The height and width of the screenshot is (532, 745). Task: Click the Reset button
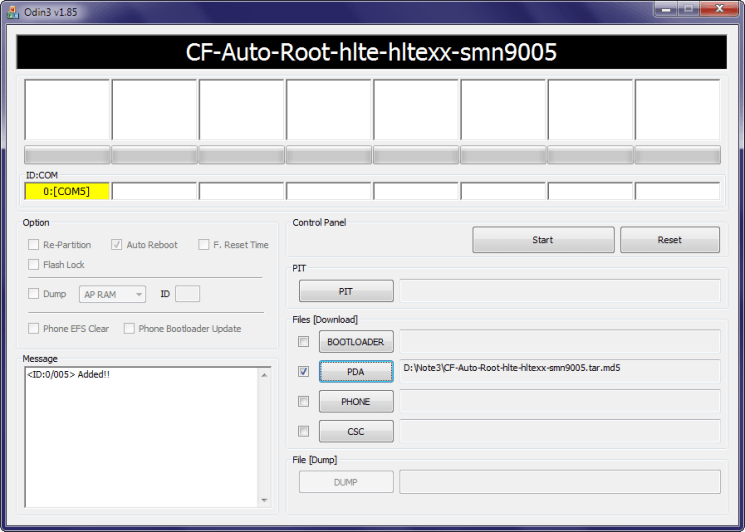coord(669,240)
